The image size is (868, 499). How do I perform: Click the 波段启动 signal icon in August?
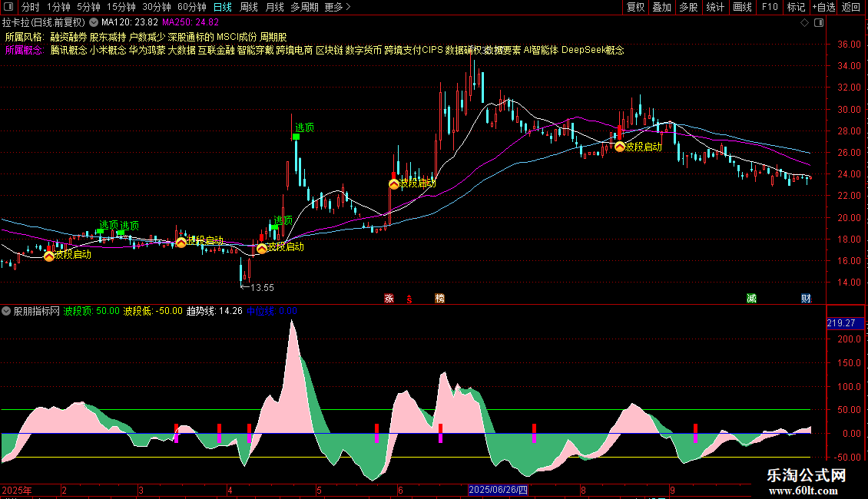pos(620,147)
